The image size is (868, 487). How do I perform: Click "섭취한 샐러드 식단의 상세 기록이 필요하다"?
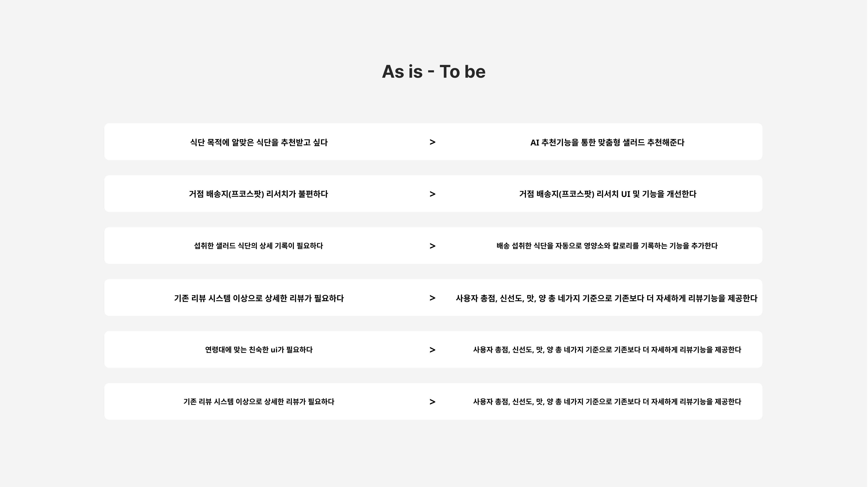(x=258, y=246)
